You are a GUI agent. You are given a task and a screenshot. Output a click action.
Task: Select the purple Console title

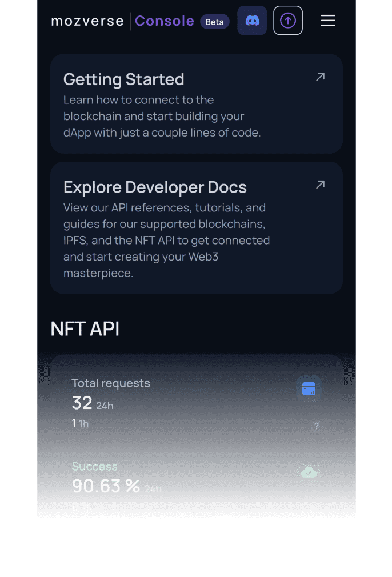pyautogui.click(x=165, y=21)
